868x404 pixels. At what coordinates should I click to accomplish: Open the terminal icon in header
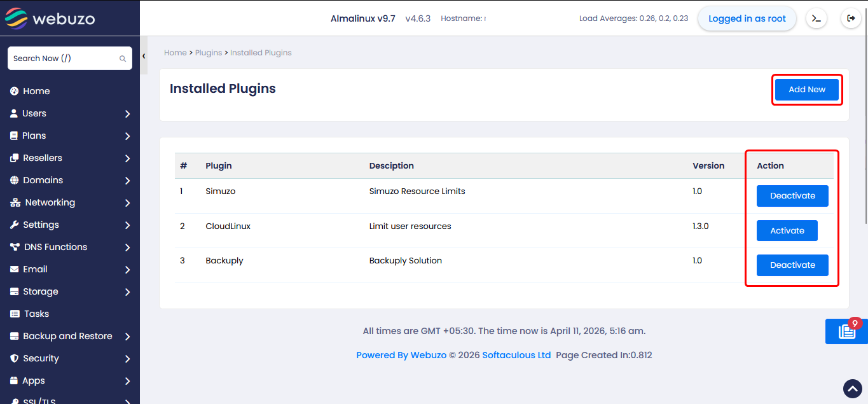[816, 18]
